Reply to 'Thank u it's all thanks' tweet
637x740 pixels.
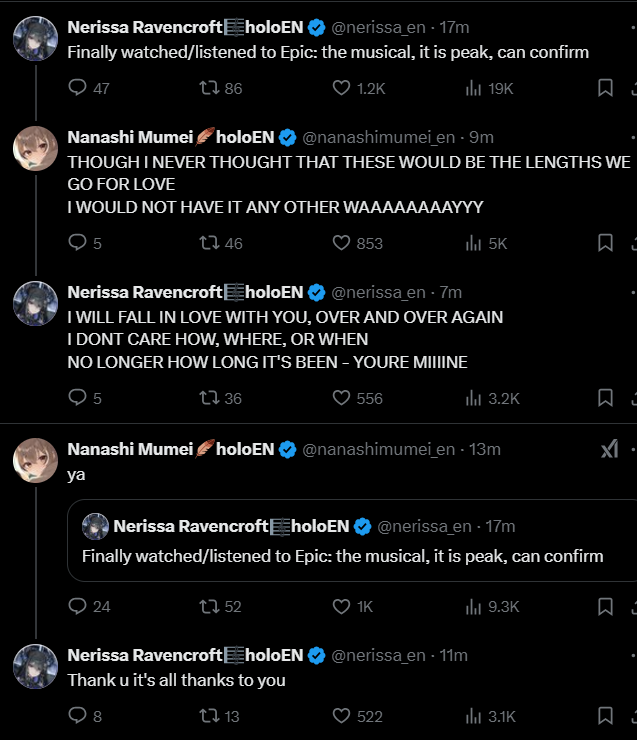(x=78, y=716)
